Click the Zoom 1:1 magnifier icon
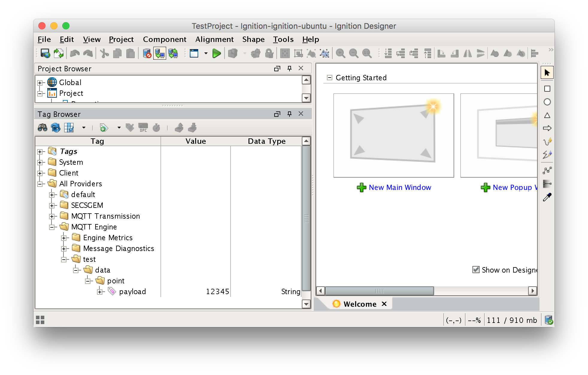Screen dimensions: 588x375 [367, 54]
